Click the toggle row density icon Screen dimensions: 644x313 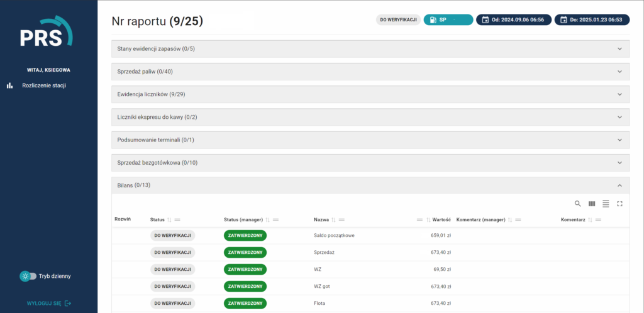point(606,204)
